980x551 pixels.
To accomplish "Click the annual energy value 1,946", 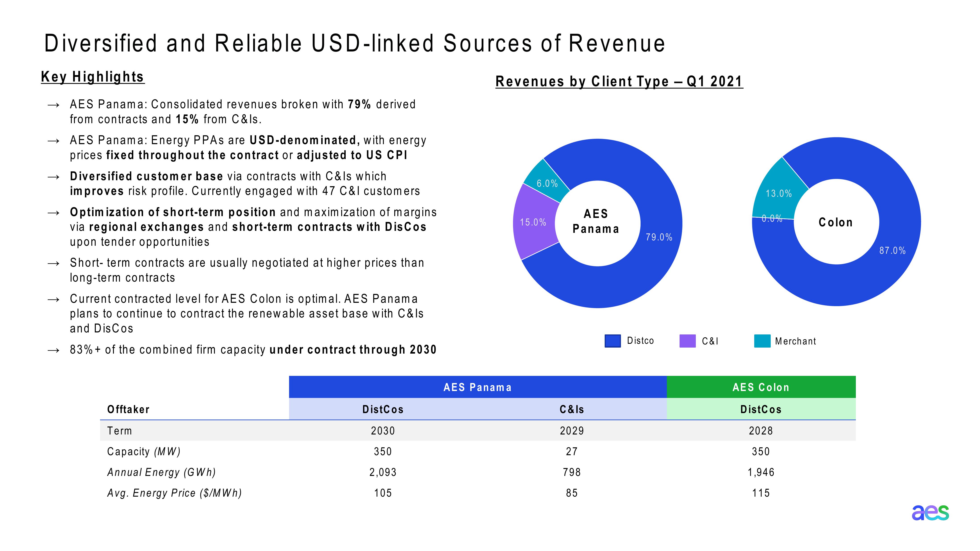I will tap(761, 472).
